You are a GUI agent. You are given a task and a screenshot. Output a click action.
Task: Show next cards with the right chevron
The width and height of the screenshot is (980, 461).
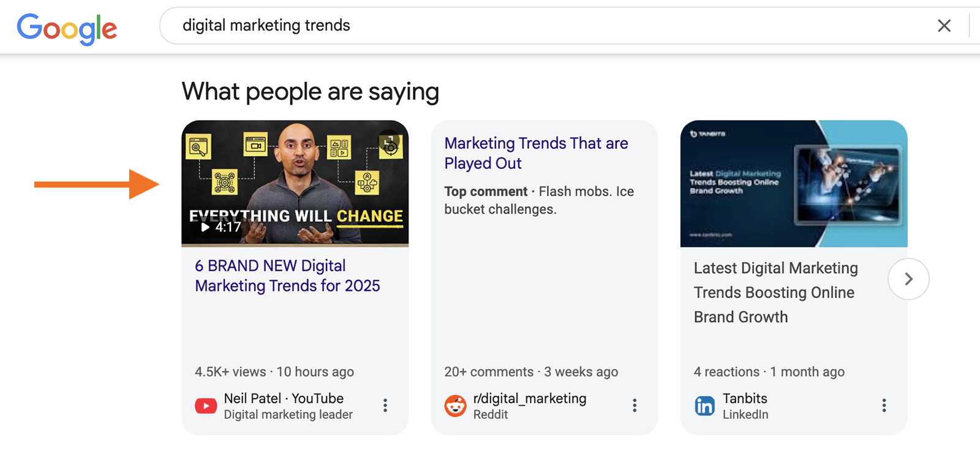908,279
